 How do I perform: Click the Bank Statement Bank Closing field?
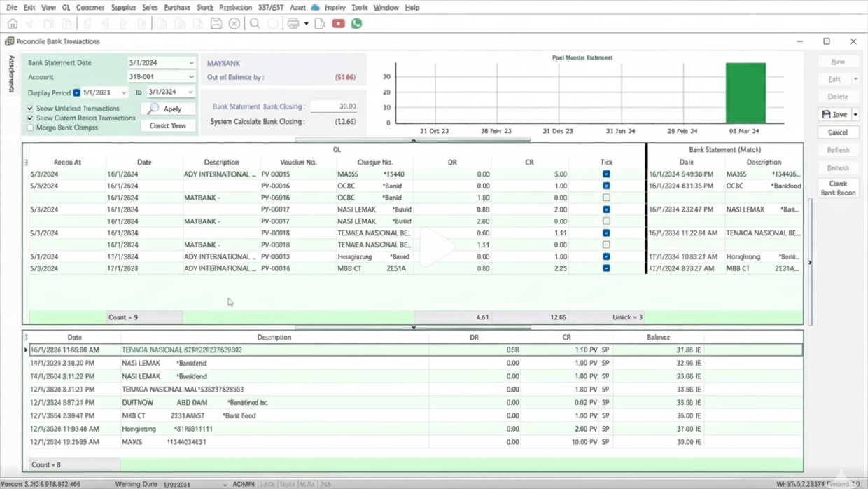coord(335,106)
